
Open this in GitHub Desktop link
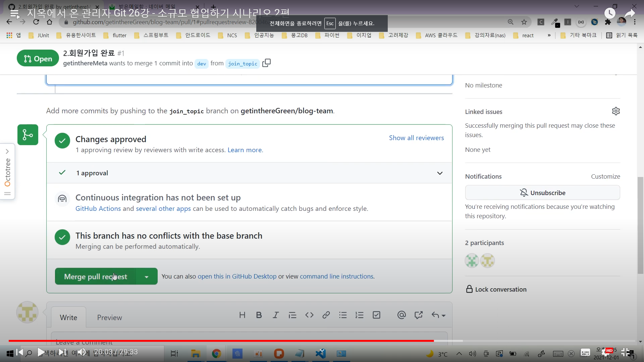[237, 276]
